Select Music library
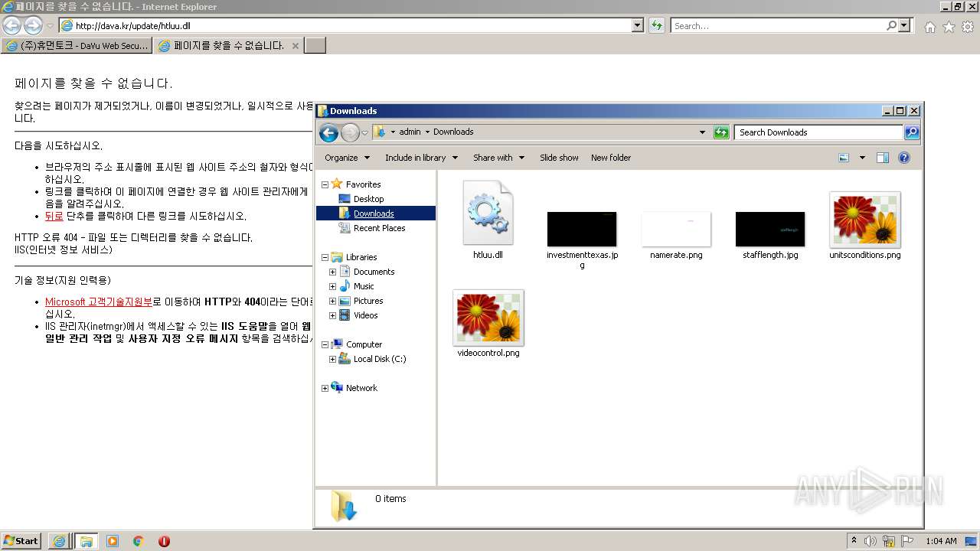Screen dimensions: 980x551 tap(364, 286)
